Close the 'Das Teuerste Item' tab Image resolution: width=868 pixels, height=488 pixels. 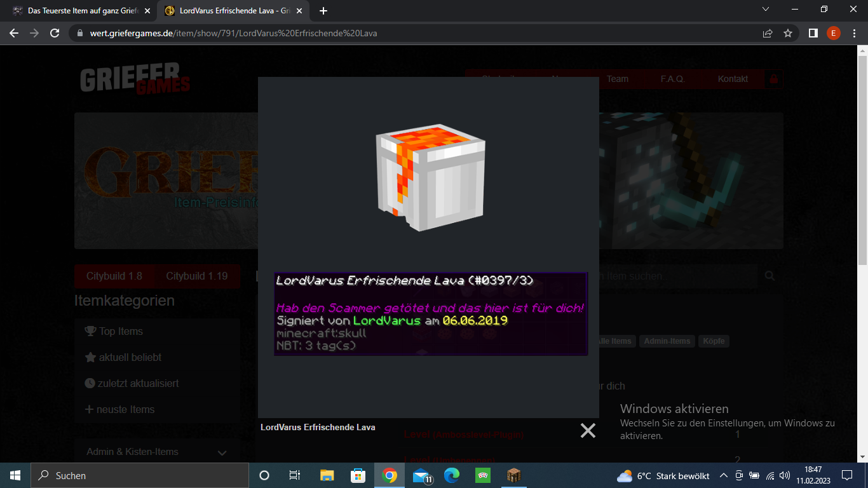click(x=147, y=11)
